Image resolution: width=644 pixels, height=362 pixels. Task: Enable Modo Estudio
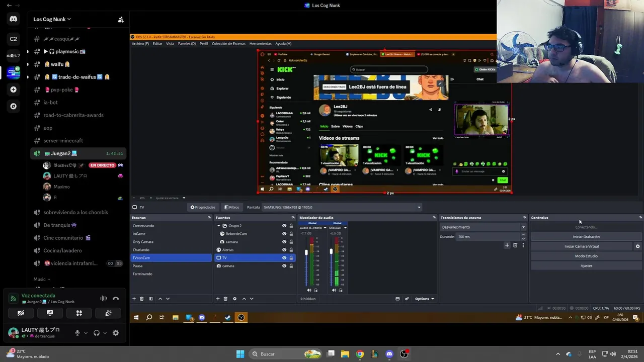click(x=586, y=256)
